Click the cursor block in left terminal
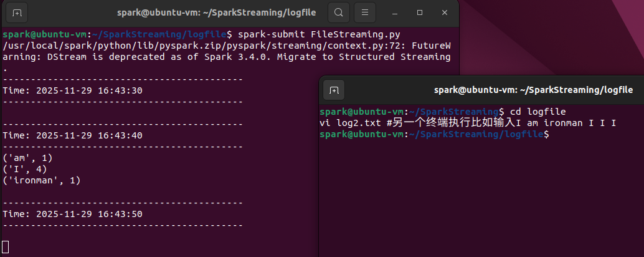Image resolution: width=644 pixels, height=257 pixels. coord(6,247)
